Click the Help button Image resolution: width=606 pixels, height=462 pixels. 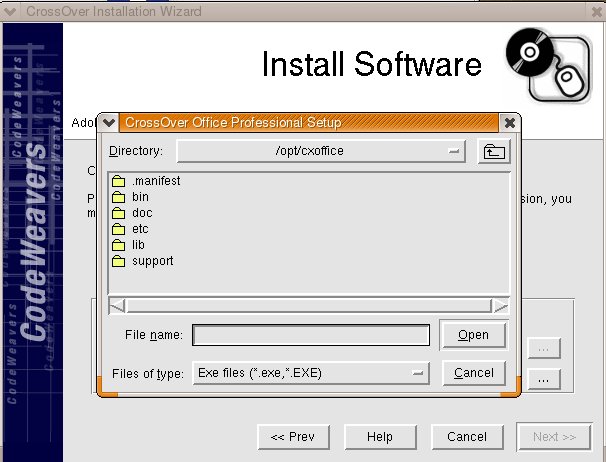(379, 437)
